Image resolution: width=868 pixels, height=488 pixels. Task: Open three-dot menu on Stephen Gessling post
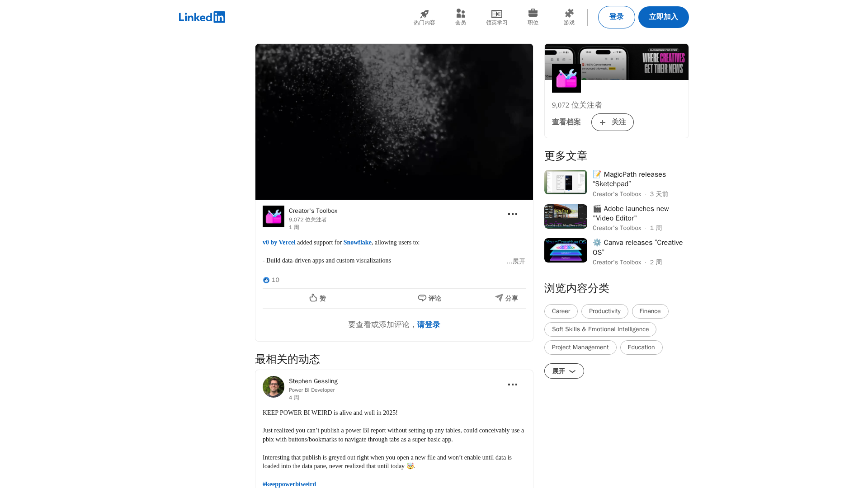[x=512, y=385]
